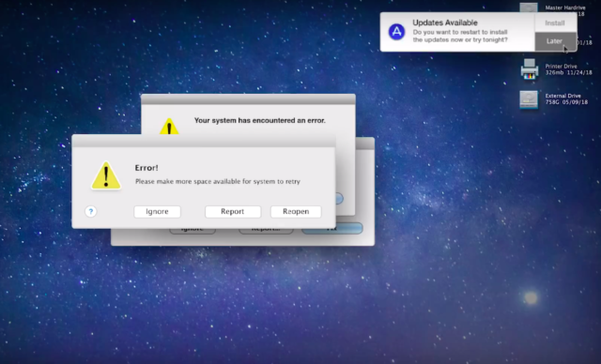Click the blue Fix button in the rear dialog
Image resolution: width=601 pixels, height=364 pixels.
pos(331,228)
